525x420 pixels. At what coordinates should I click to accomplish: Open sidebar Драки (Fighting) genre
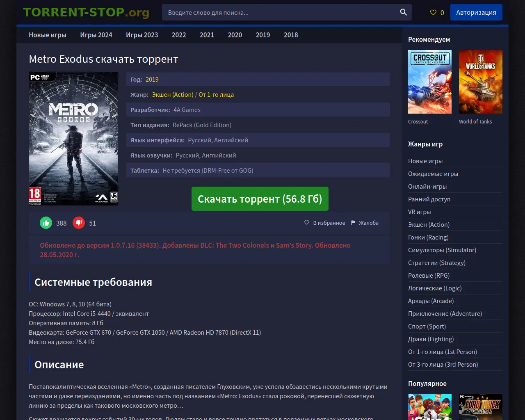point(431,339)
